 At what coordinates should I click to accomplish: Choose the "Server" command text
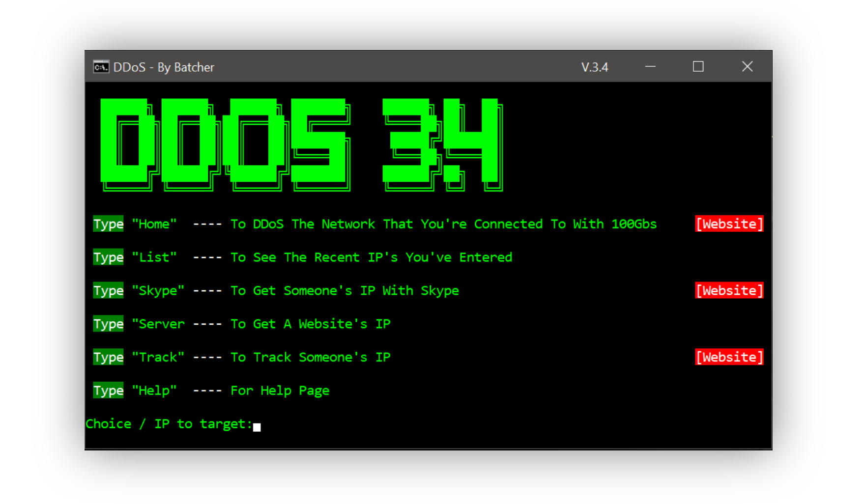click(158, 324)
